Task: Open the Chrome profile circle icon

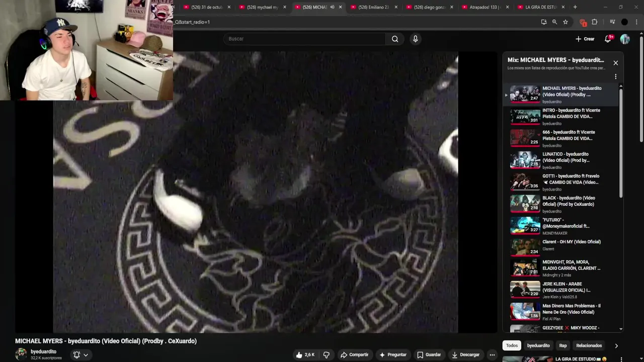Action: (624, 22)
